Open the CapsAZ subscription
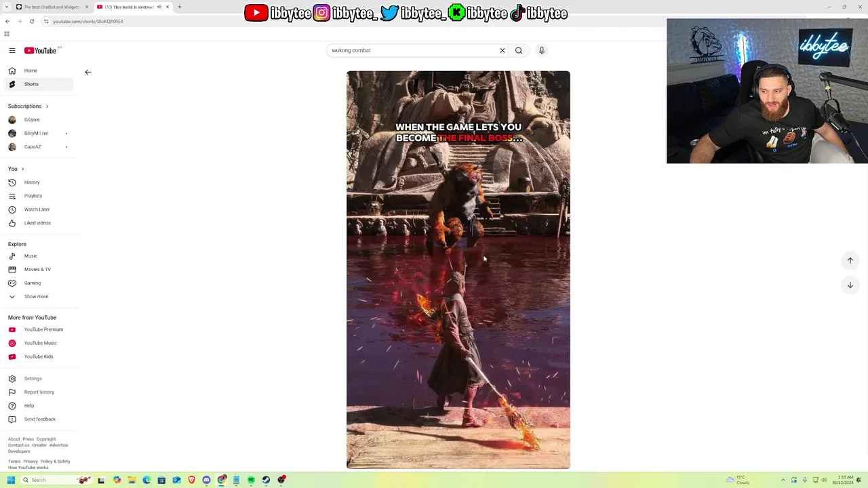 (x=39, y=147)
